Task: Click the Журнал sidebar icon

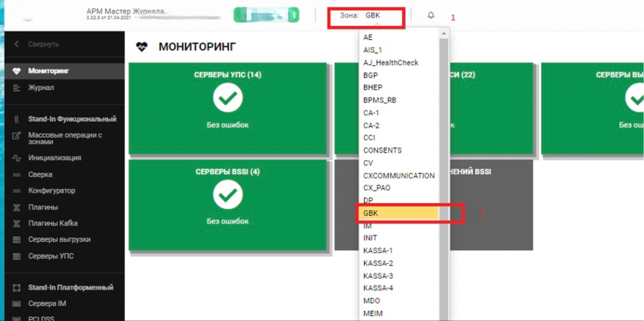Action: tap(16, 88)
